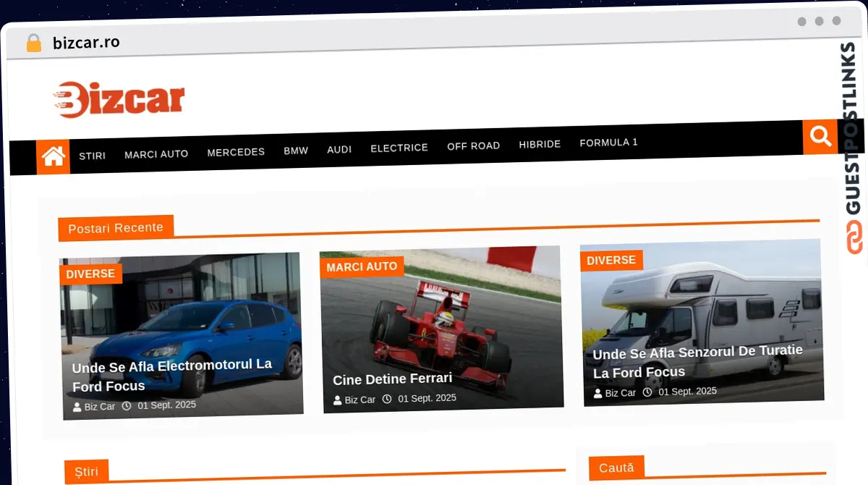Click the orange Home icon in navbar

[54, 156]
